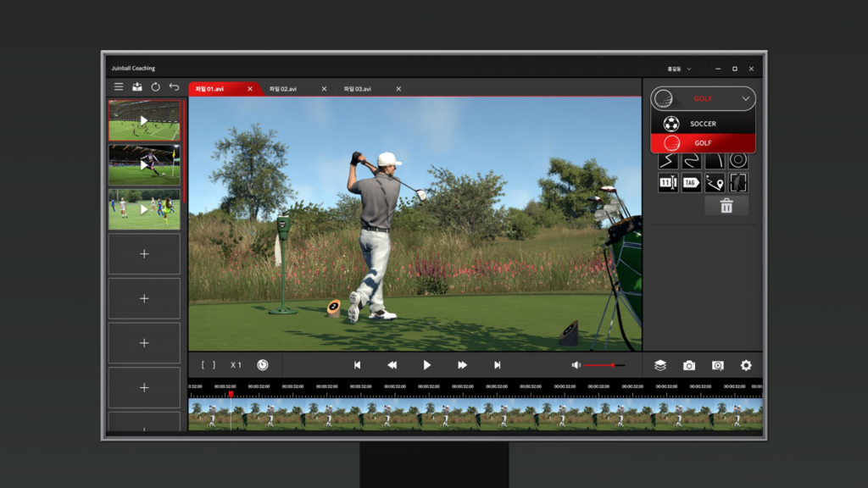Choose the highlighted GOLF option in the list
This screenshot has height=488, width=868.
click(703, 142)
